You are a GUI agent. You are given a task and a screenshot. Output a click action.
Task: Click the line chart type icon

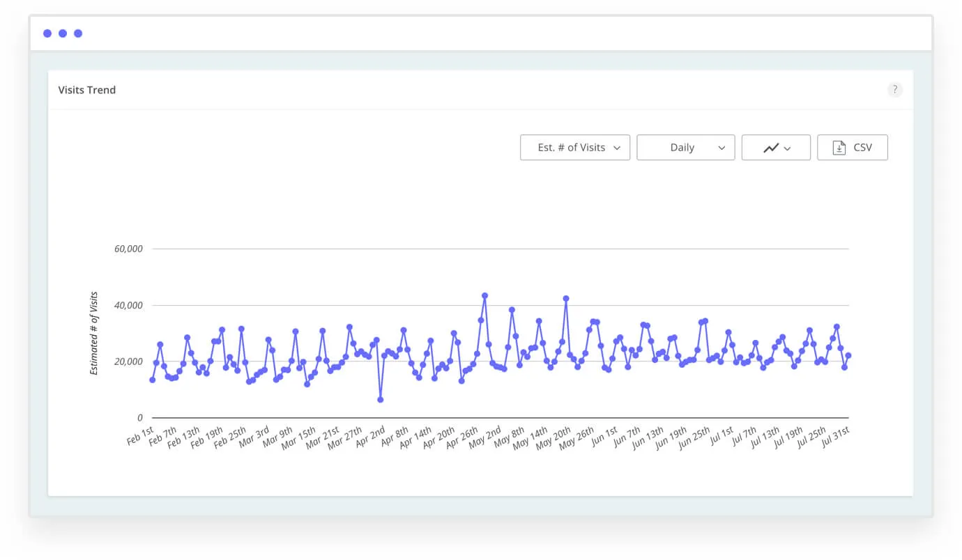click(772, 147)
